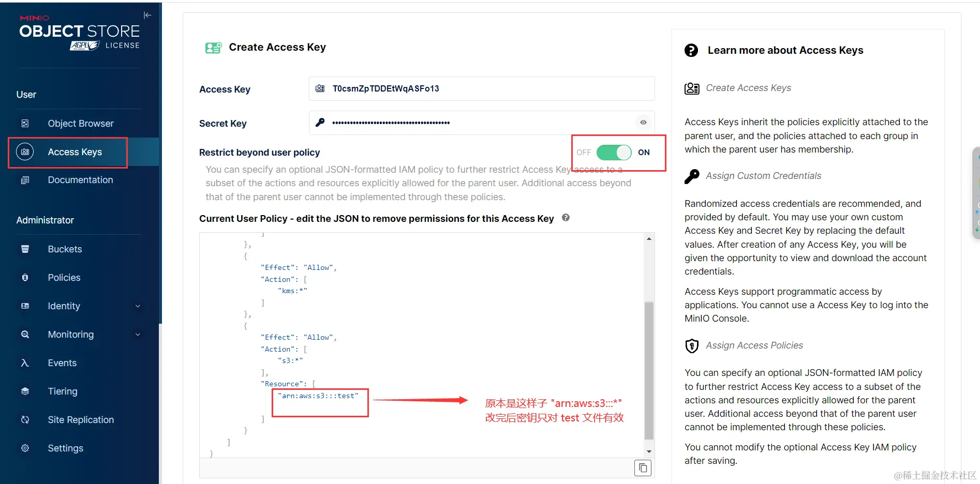Screen dimensions: 980x484
Task: Show the secret key with eye icon
Action: (x=643, y=123)
